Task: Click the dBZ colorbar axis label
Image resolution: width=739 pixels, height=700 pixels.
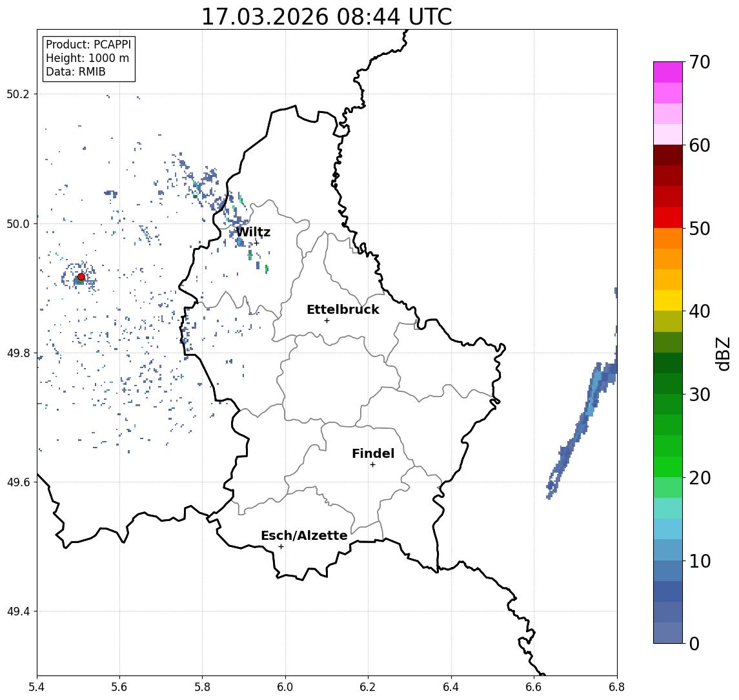Action: pos(722,354)
